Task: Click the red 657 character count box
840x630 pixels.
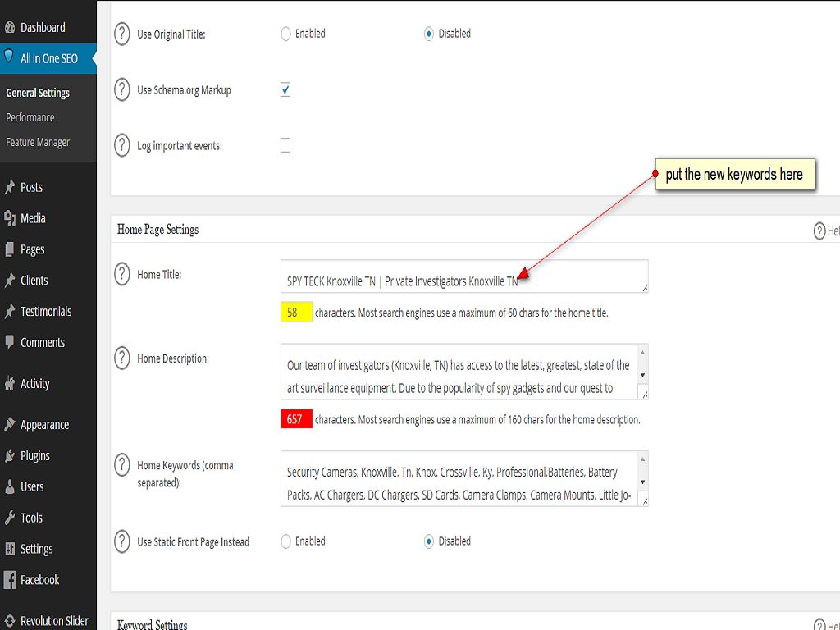Action: (296, 419)
